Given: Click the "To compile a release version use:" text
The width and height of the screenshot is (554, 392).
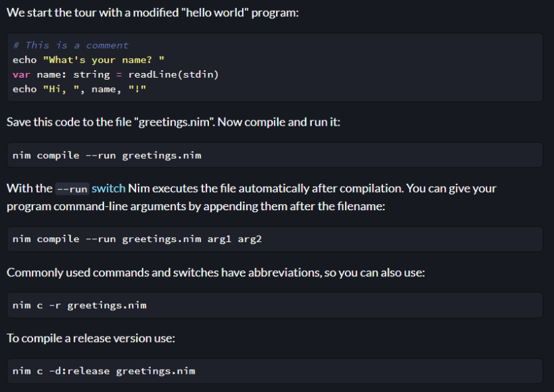Looking at the screenshot, I should [x=91, y=338].
